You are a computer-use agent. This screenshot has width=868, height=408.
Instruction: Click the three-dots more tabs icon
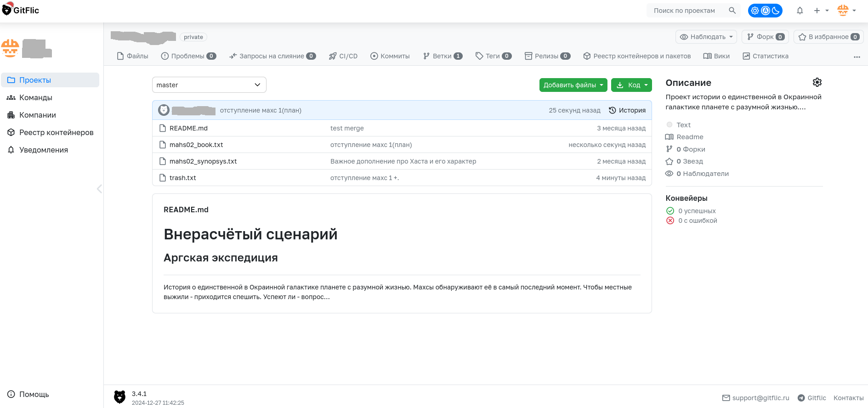point(857,57)
